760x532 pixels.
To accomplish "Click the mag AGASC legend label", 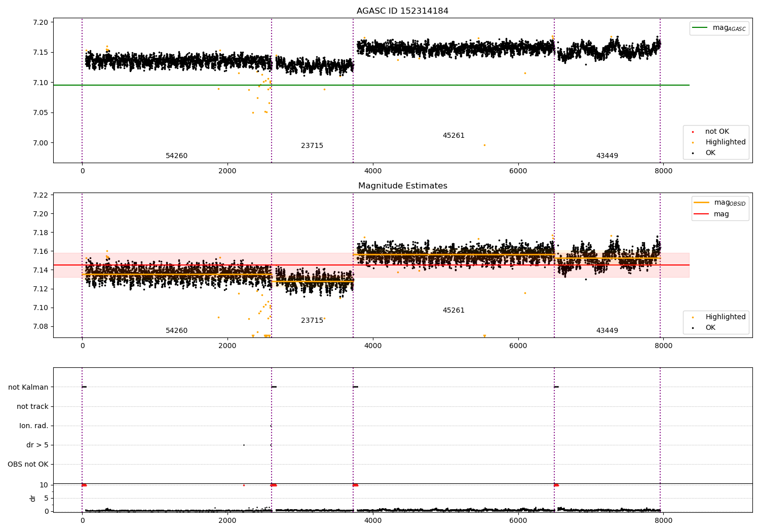I will click(x=729, y=28).
